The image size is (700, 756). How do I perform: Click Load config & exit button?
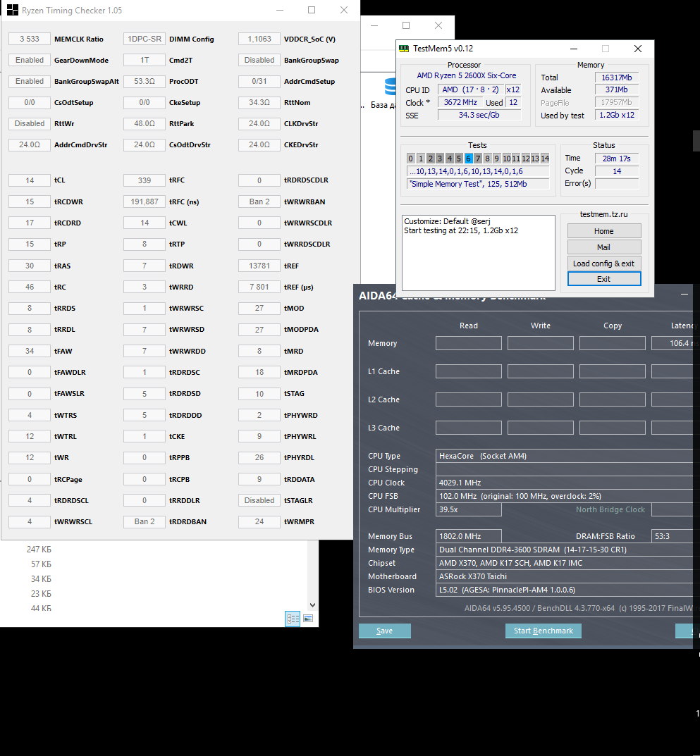[604, 264]
